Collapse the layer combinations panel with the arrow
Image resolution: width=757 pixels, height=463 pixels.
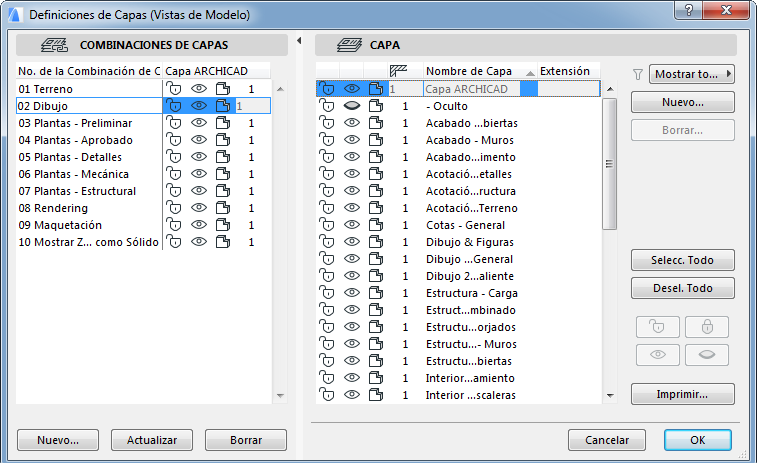click(x=298, y=41)
